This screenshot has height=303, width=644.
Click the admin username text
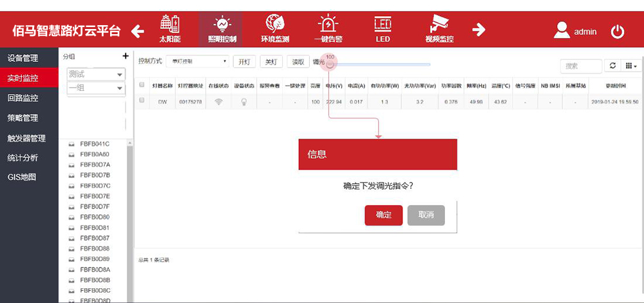(585, 32)
